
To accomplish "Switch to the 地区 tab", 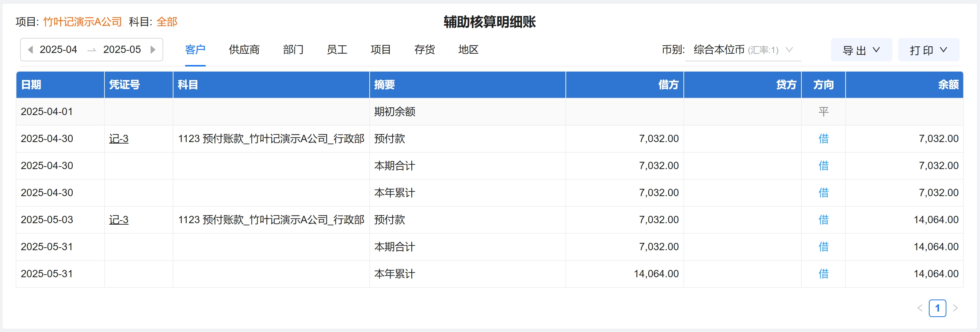I will [468, 50].
